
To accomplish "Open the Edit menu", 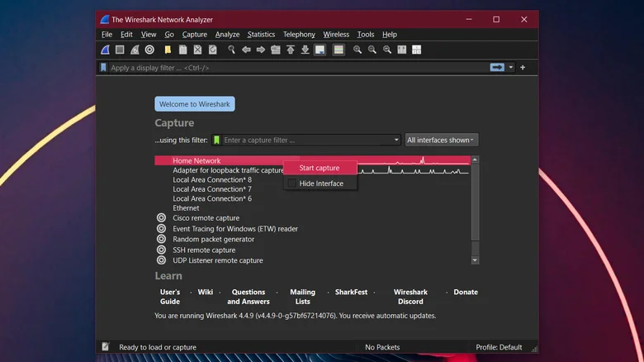I will 126,35.
